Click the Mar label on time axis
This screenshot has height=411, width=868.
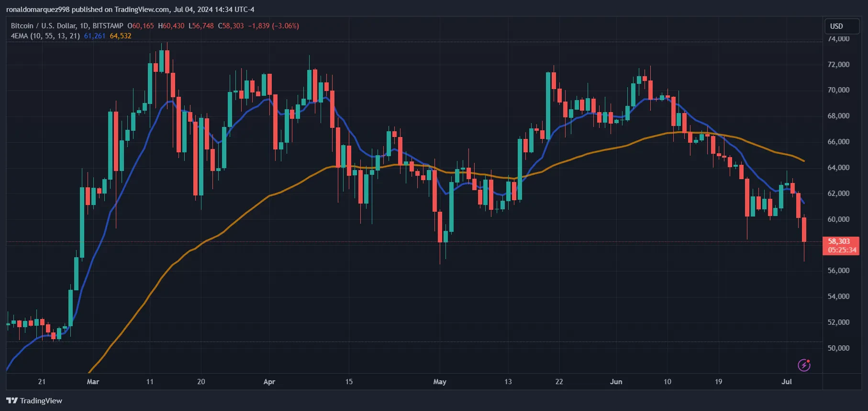93,382
